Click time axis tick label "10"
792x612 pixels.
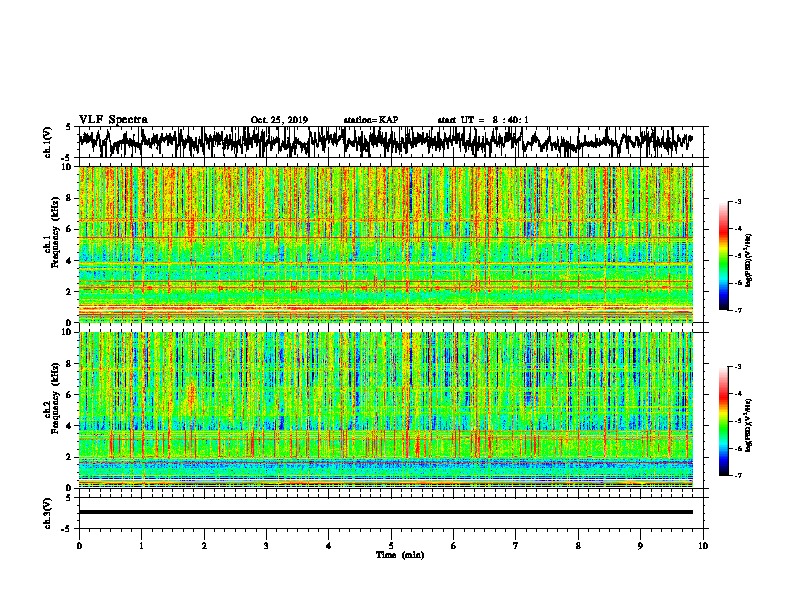(703, 546)
